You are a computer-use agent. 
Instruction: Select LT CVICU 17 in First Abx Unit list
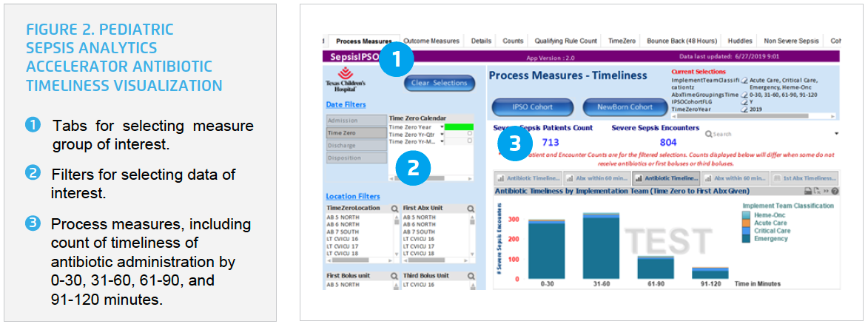tap(420, 246)
